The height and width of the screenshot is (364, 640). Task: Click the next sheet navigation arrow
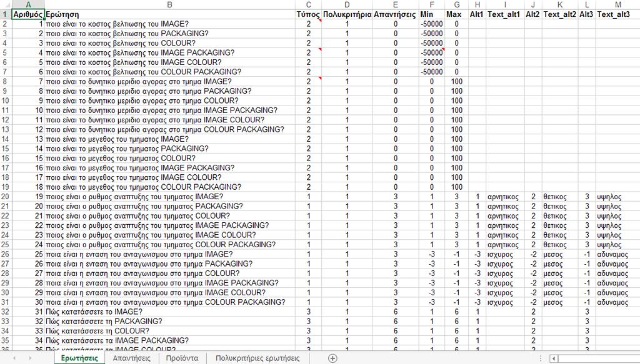coord(30,358)
